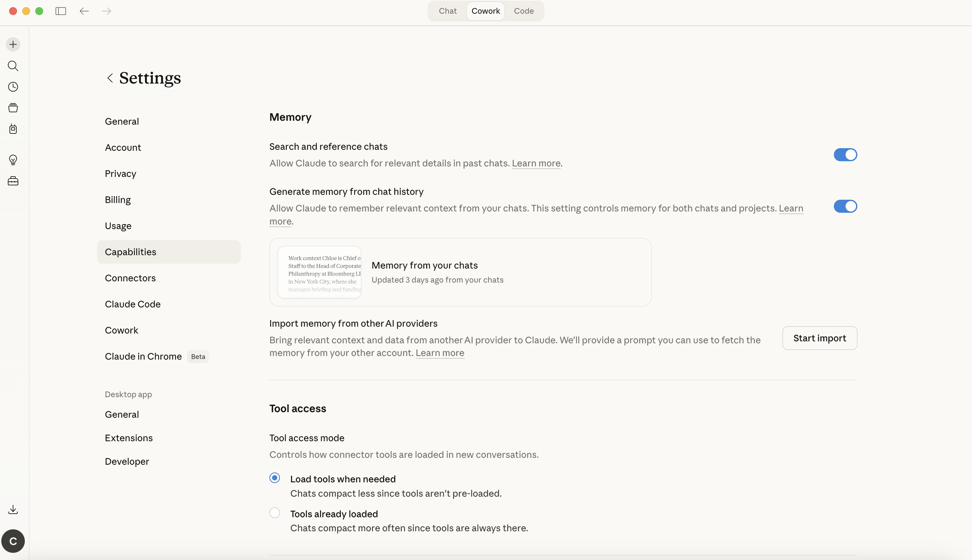Select Load tools when needed option
The width and height of the screenshot is (972, 560).
[275, 478]
